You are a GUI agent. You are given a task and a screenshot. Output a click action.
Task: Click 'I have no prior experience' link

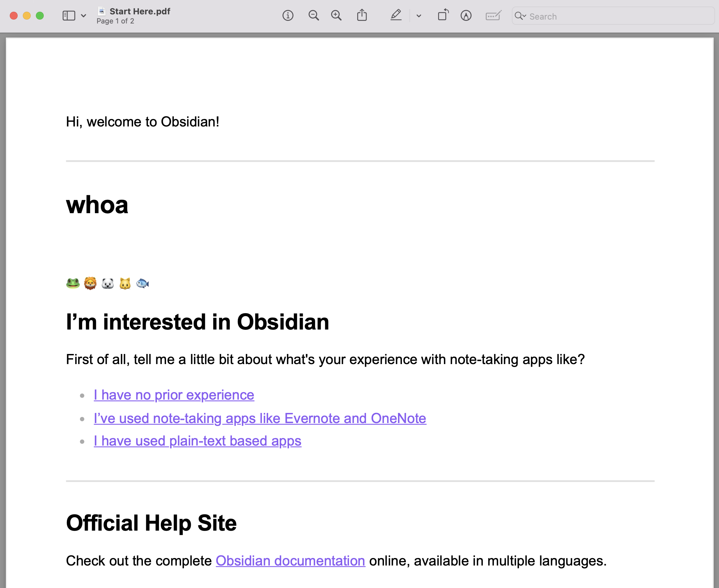[173, 395]
